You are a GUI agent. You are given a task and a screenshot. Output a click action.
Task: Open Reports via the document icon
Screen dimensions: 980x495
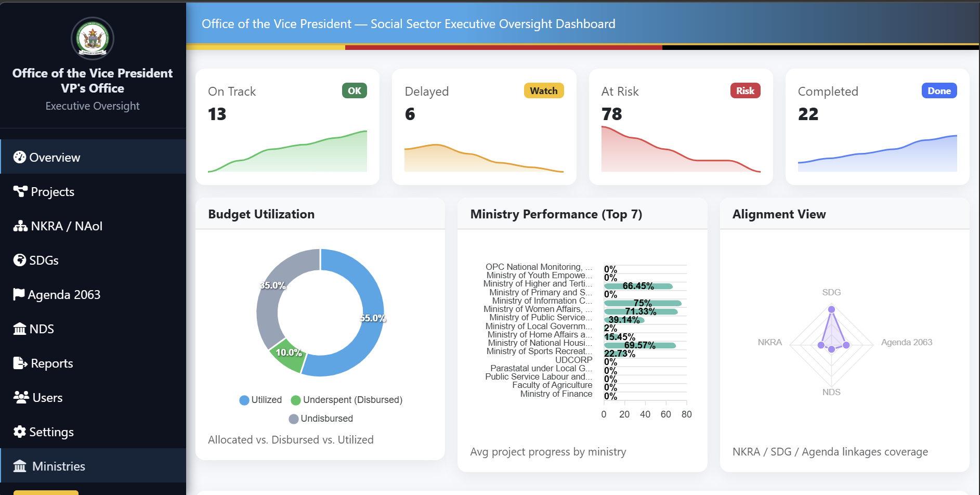point(19,363)
